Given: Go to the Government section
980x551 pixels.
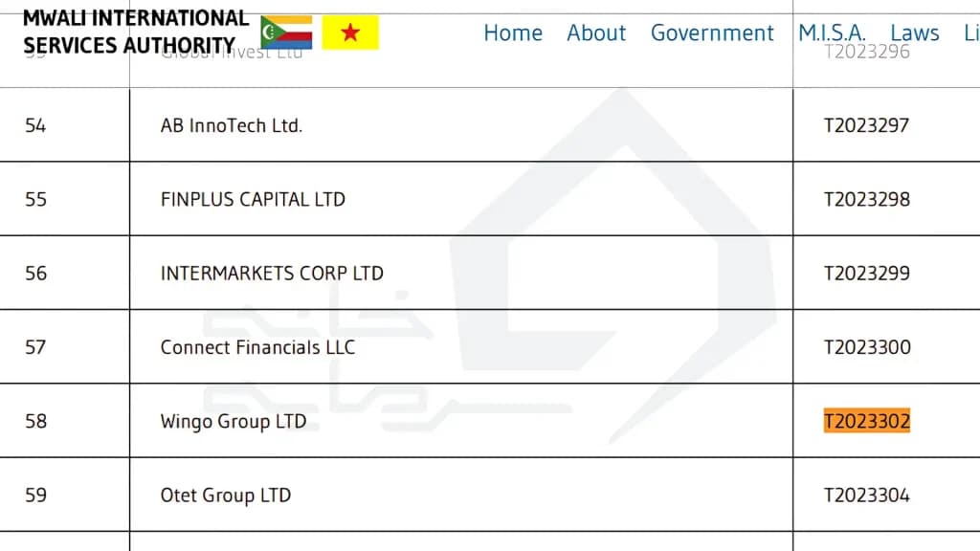Looking at the screenshot, I should pyautogui.click(x=712, y=33).
